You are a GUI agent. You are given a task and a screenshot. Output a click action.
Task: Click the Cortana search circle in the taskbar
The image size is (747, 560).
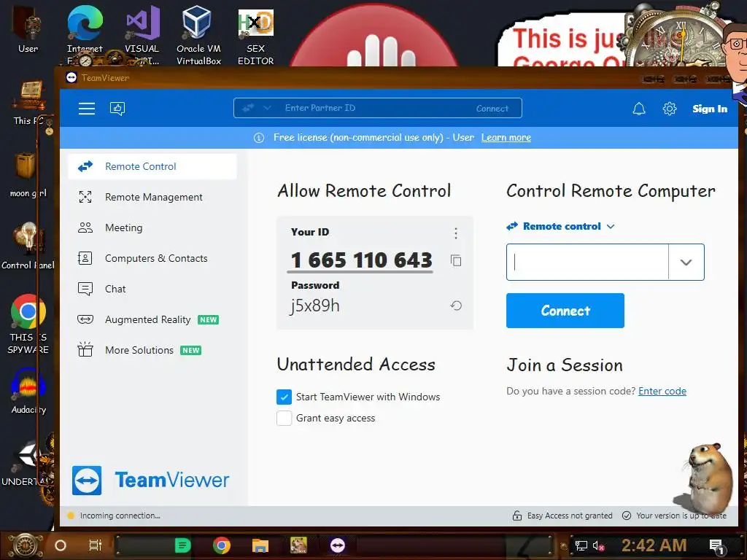(x=61, y=545)
